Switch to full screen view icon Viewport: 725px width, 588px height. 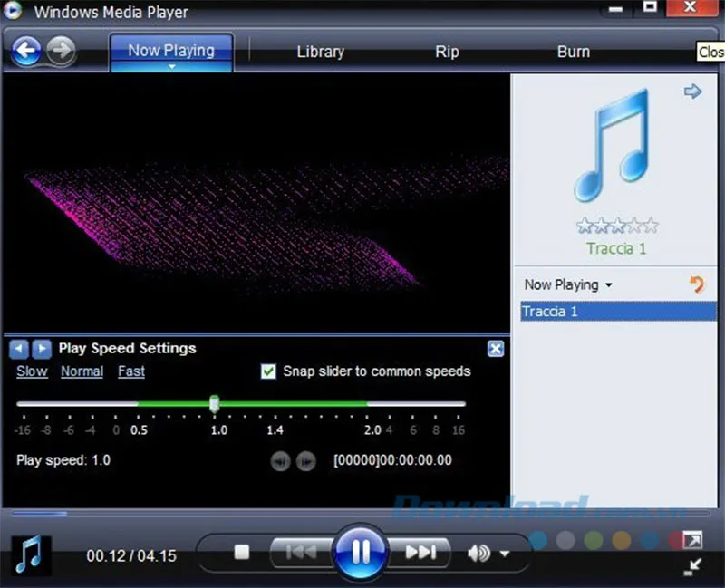click(x=692, y=540)
